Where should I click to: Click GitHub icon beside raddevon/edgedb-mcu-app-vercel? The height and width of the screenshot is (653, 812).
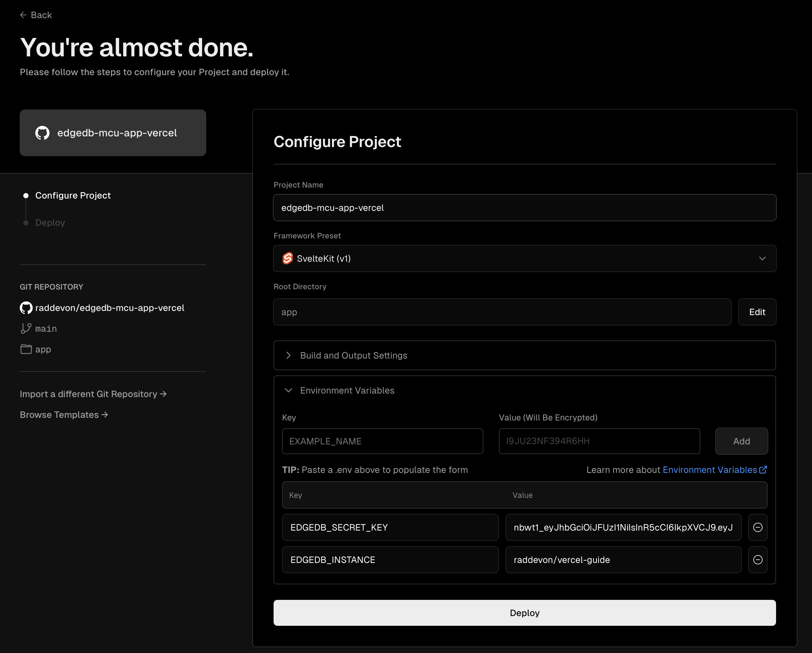coord(26,308)
